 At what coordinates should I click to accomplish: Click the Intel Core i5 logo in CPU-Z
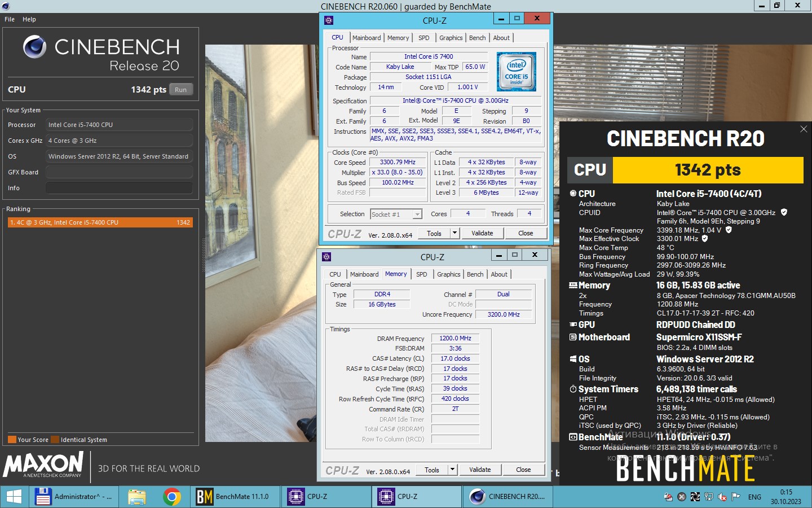[x=517, y=72]
